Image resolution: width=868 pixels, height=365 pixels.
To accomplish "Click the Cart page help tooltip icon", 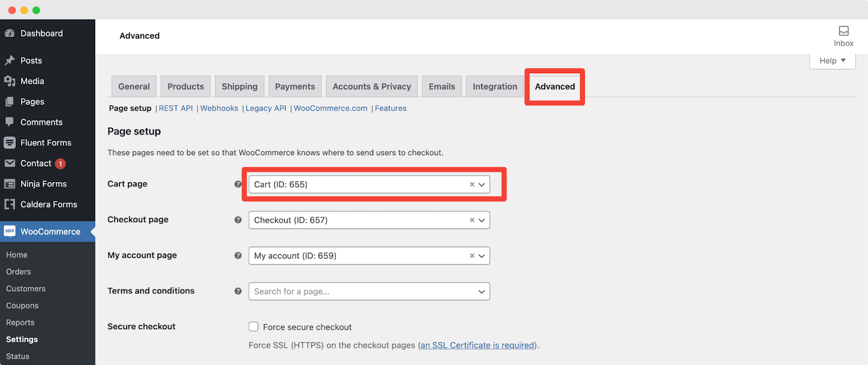I will pyautogui.click(x=238, y=184).
